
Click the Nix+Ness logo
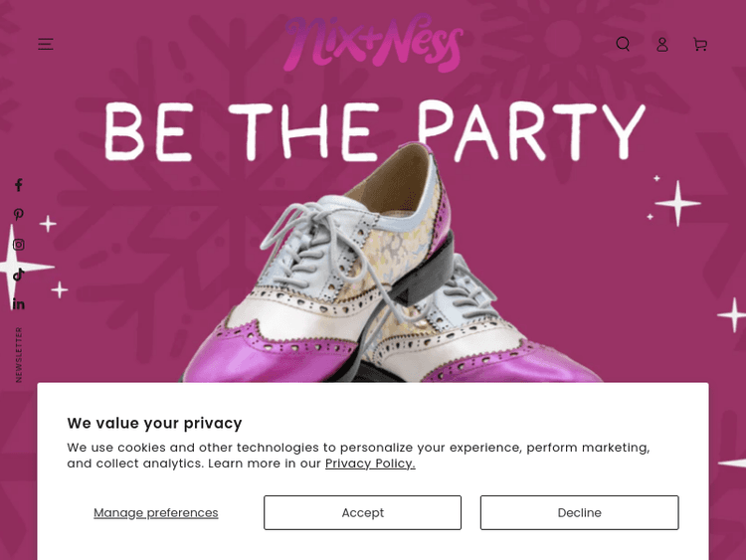pyautogui.click(x=373, y=44)
